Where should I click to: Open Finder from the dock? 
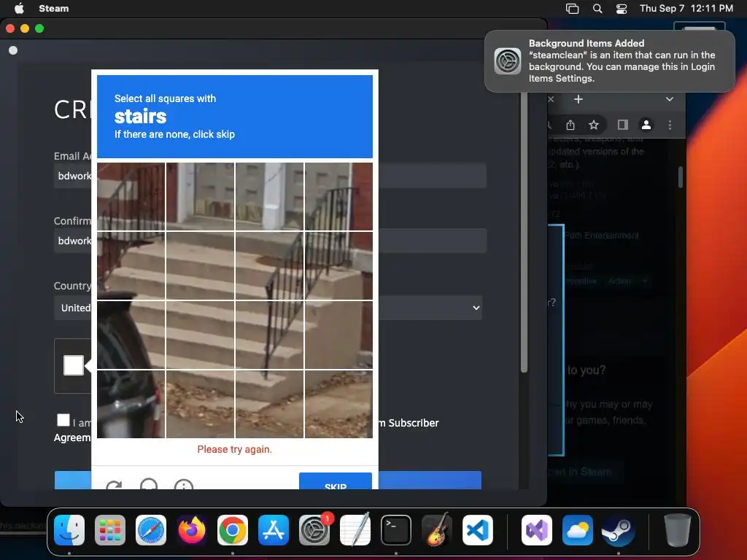pyautogui.click(x=69, y=530)
